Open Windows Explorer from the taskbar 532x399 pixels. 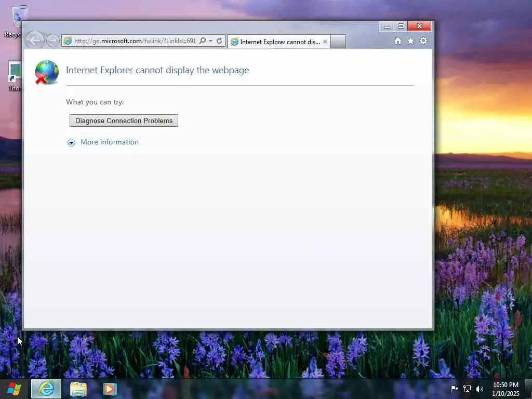[78, 389]
